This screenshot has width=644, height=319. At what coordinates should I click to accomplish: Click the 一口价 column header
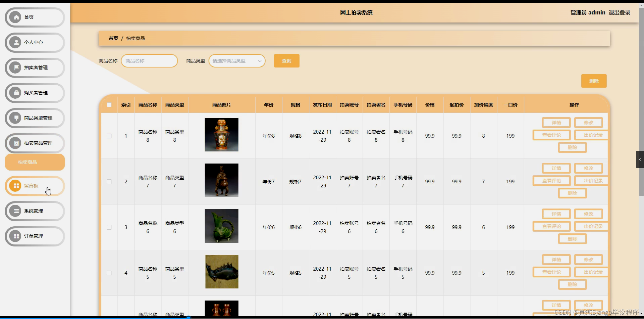[x=510, y=105]
